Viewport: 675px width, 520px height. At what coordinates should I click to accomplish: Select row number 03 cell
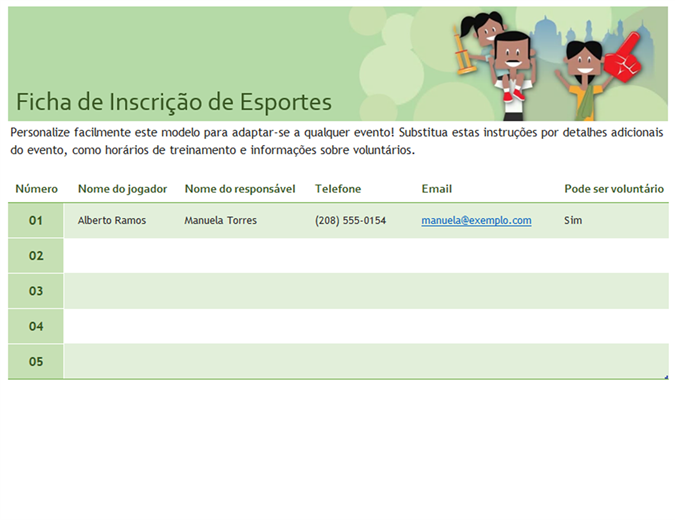[x=36, y=291]
